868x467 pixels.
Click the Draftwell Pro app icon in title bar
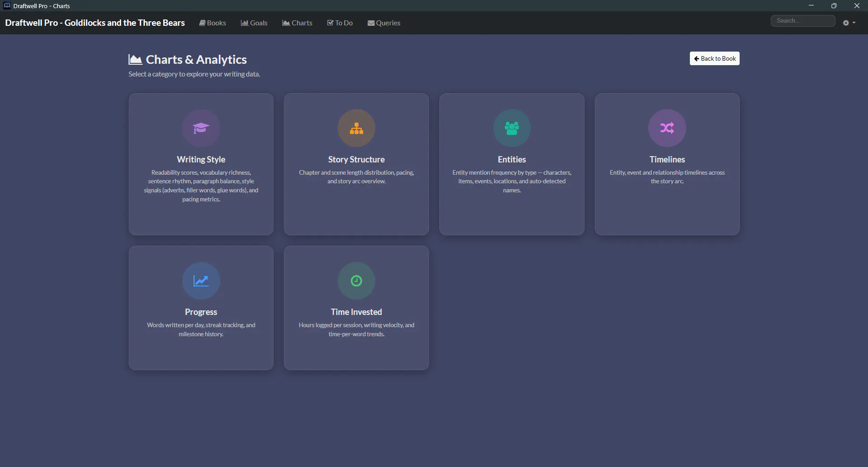(x=7, y=6)
